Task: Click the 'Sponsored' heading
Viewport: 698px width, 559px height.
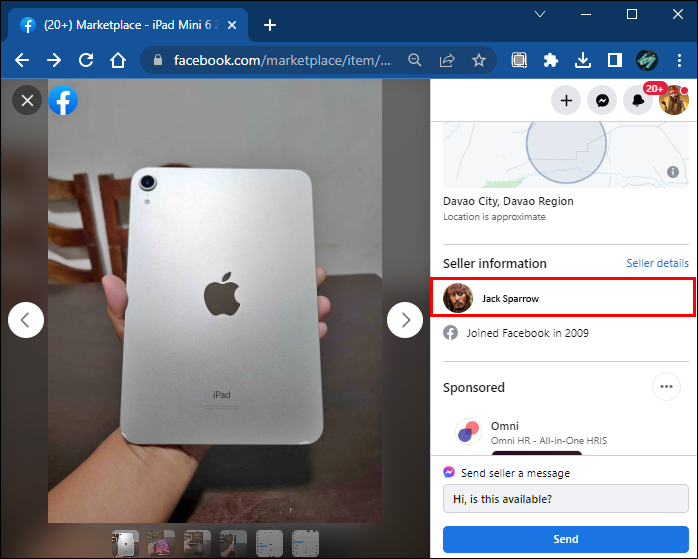Action: click(474, 388)
